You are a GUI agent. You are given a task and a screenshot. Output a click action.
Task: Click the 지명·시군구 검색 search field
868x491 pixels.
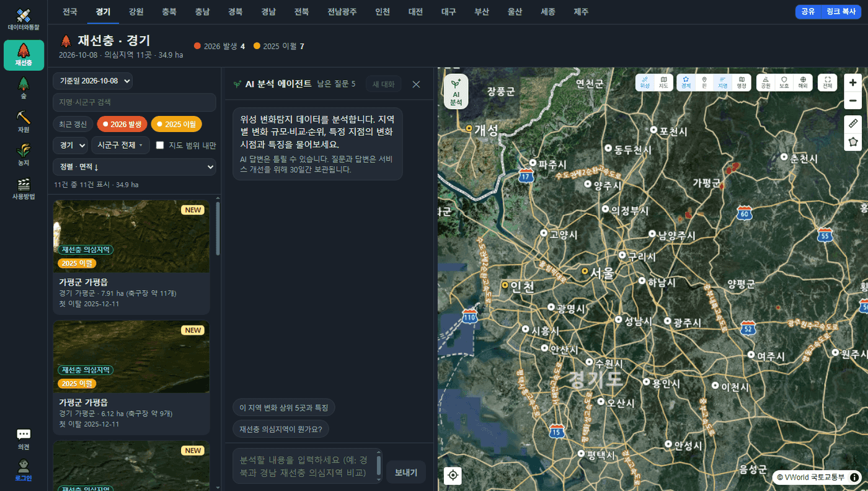point(135,102)
